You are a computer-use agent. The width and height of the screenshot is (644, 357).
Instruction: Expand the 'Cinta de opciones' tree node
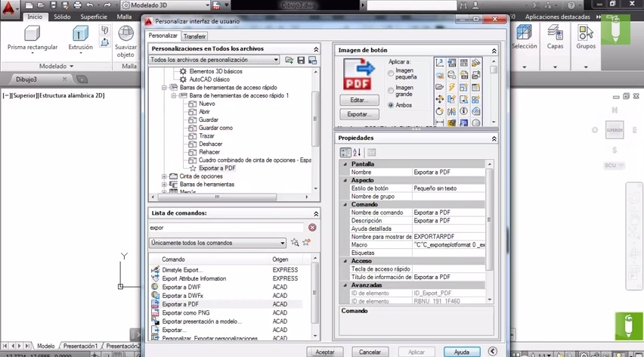[164, 176]
